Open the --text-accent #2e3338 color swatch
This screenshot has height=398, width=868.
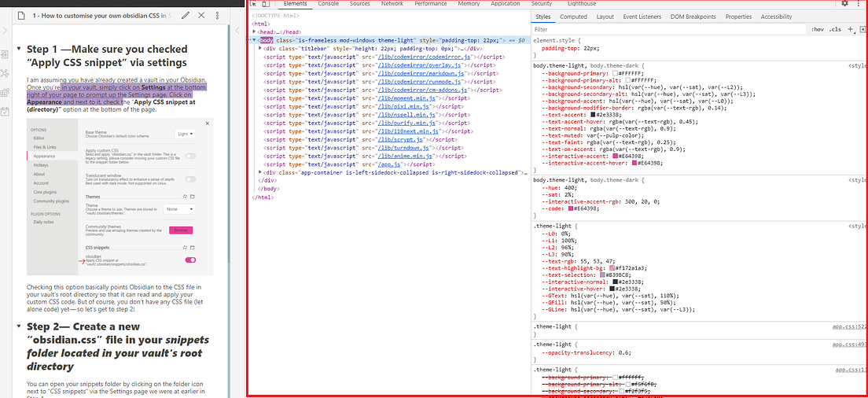pos(593,115)
